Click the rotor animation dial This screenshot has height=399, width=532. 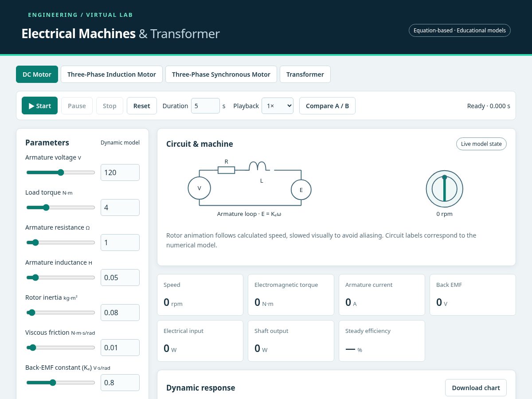point(445,189)
